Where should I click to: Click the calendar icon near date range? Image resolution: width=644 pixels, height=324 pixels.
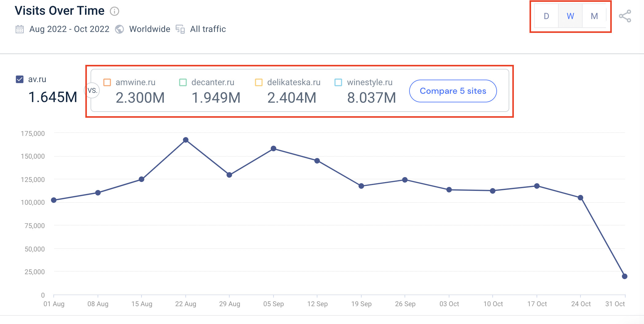(x=20, y=29)
